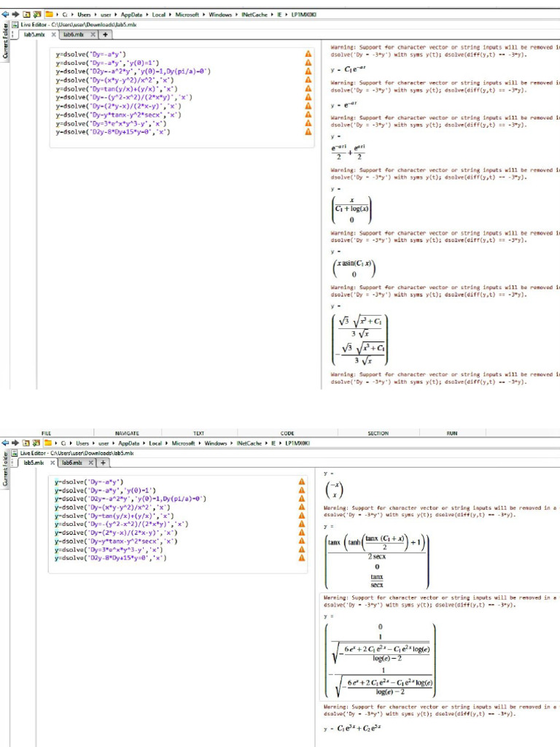Expand breadcrumb arrow after user in lower window
This screenshot has width=560, height=747.
pyautogui.click(x=114, y=443)
